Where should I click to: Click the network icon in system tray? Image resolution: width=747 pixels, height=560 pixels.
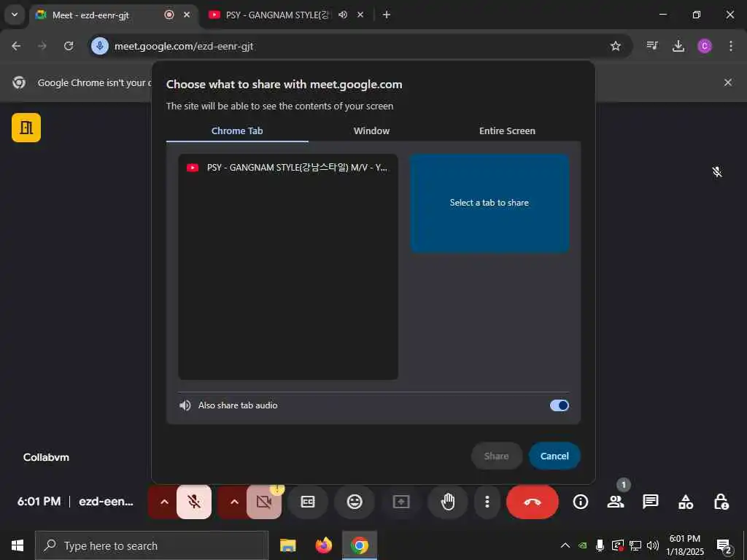pos(635,545)
